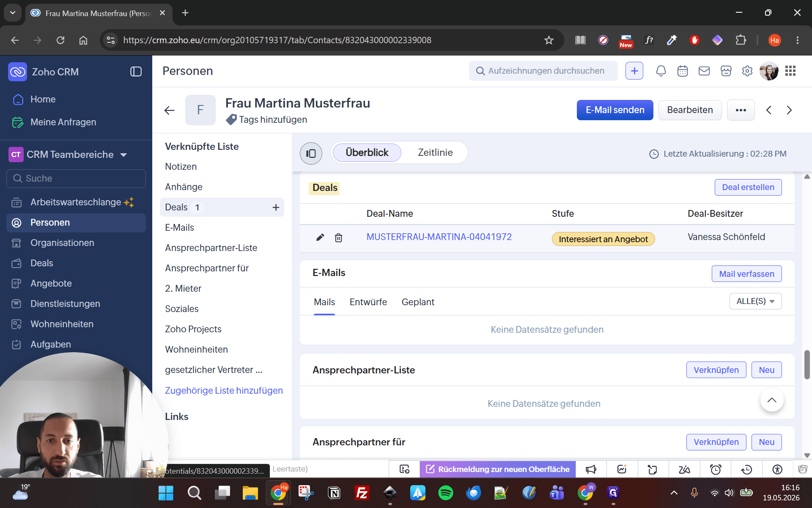Open the marketplace store icon in header
This screenshot has height=508, width=812.
(726, 71)
